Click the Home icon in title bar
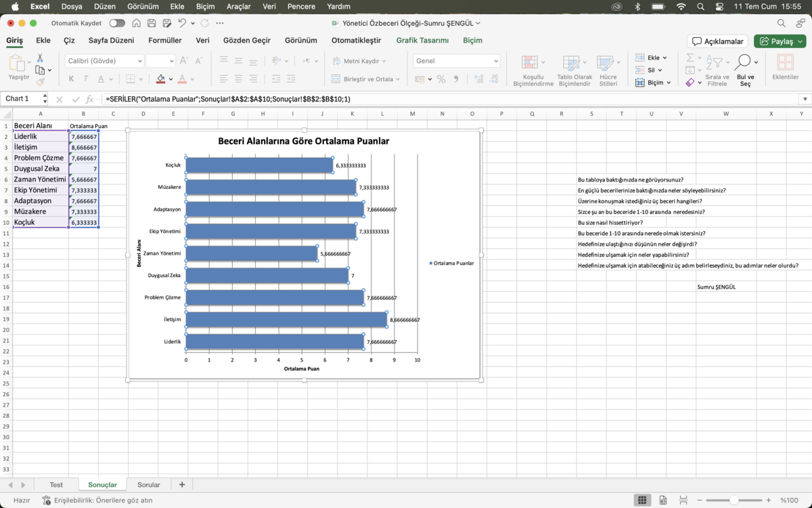This screenshot has height=508, width=812. tap(137, 23)
